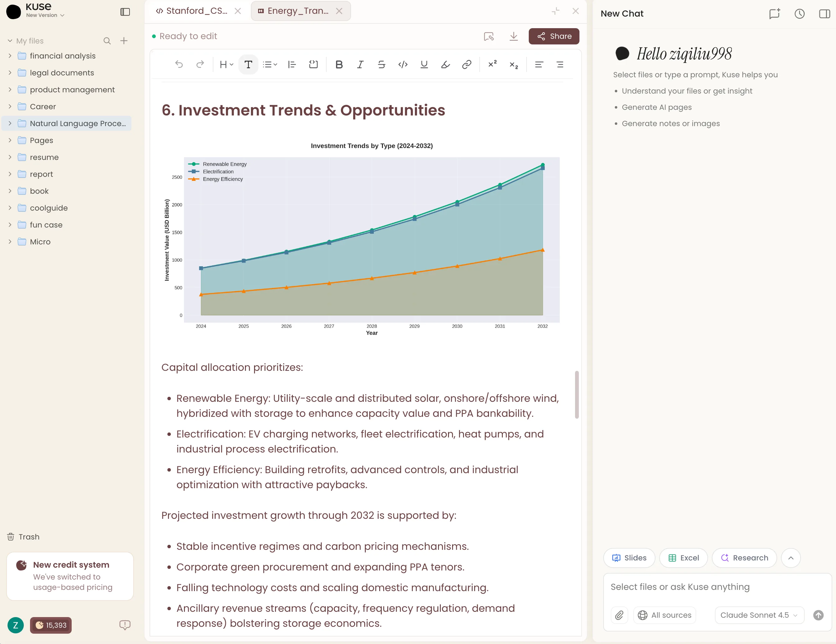
Task: Click the collapse editor icon
Action: point(555,11)
